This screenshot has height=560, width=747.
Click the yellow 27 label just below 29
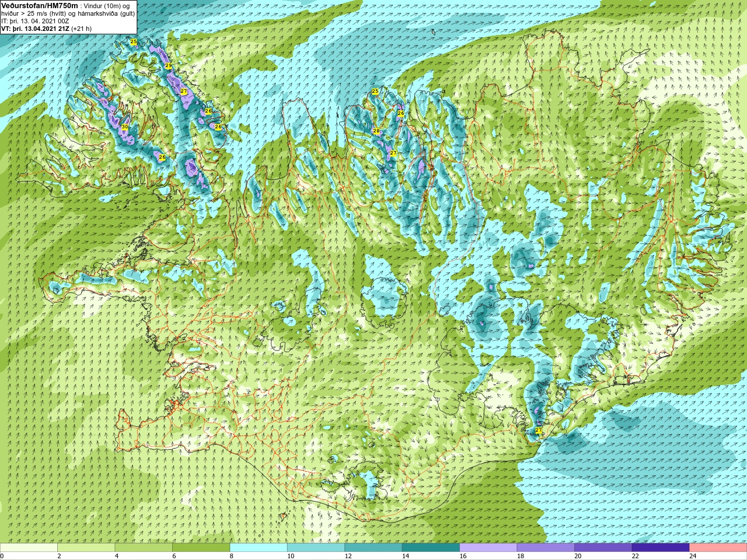[184, 92]
